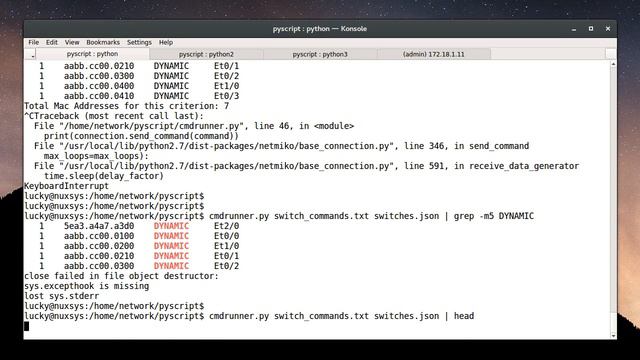Click red DYNAMIC in the aabb.cc00.0200 row

[171, 246]
